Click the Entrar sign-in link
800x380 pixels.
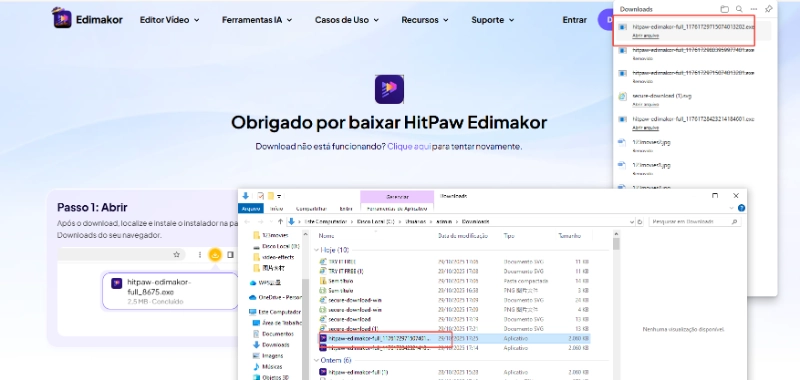pos(574,20)
